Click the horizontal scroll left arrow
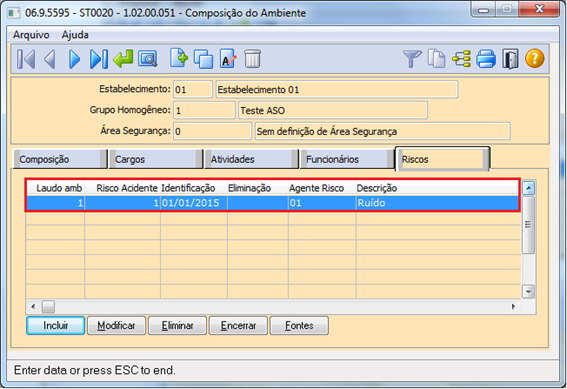This screenshot has height=389, width=567. pos(33,307)
